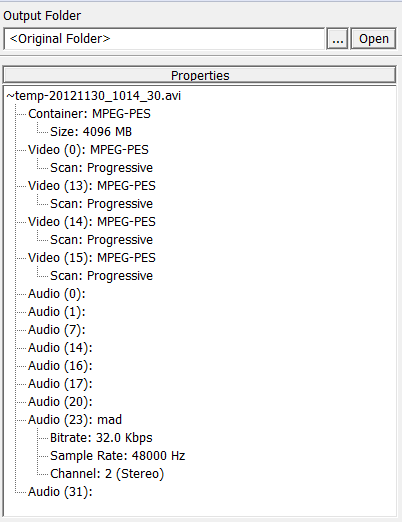Select Channel: 2 (Stereo) entry

(107, 474)
